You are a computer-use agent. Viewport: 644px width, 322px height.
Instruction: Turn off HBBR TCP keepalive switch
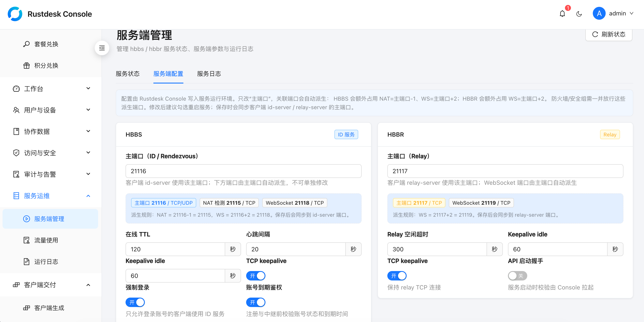397,276
